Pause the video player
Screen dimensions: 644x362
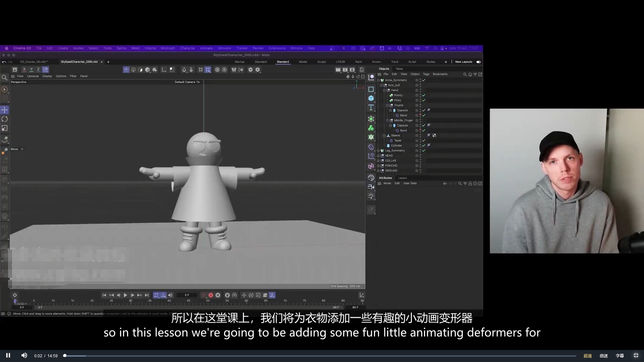[8, 356]
